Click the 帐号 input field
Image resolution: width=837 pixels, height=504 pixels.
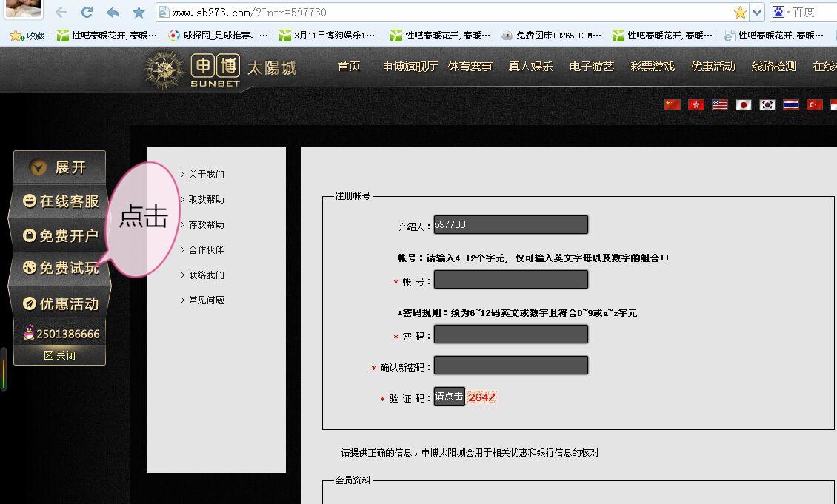(x=511, y=280)
